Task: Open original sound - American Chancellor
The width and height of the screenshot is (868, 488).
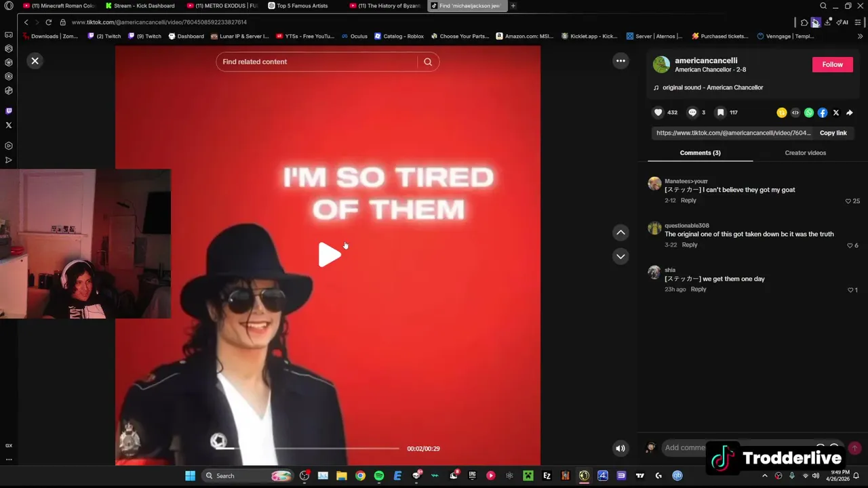Action: (x=713, y=87)
